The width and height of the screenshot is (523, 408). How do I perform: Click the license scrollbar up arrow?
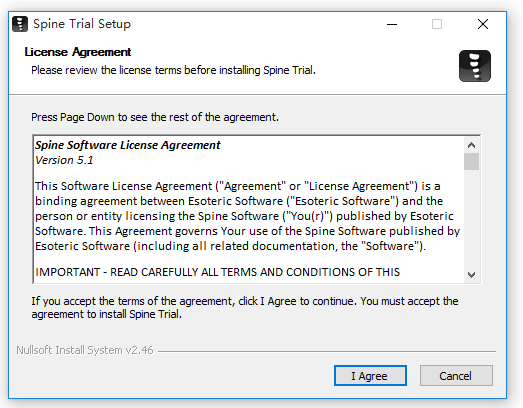471,145
